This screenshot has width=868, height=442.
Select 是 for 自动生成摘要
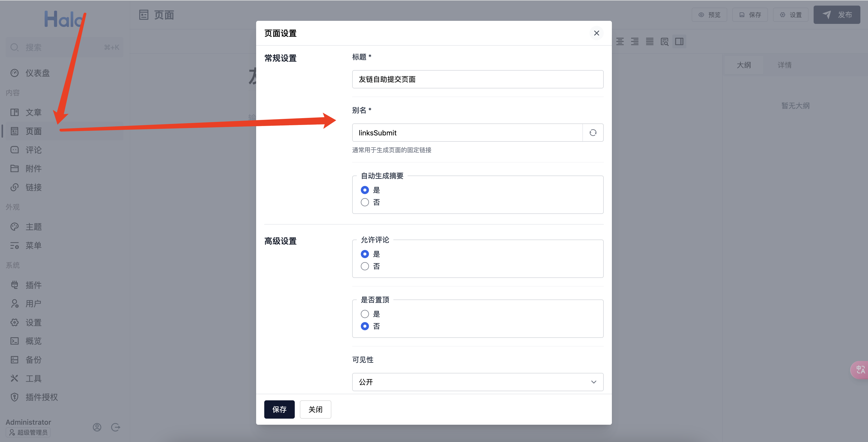point(365,190)
